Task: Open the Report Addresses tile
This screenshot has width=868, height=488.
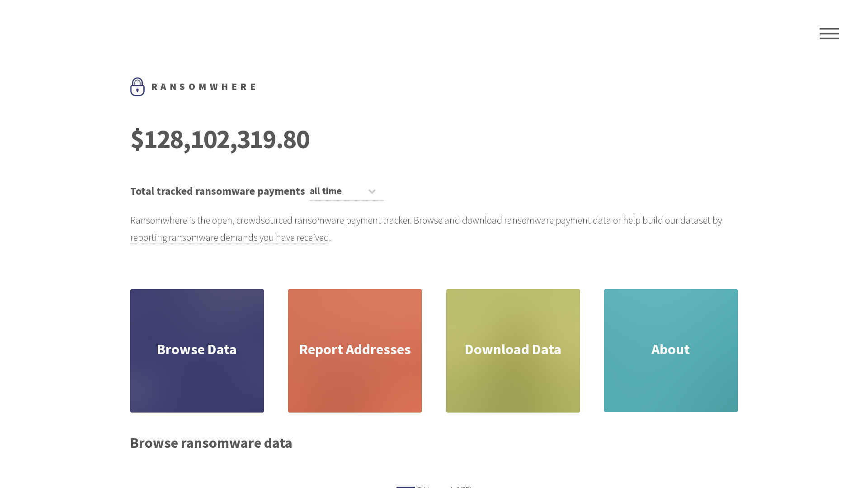Action: tap(355, 351)
